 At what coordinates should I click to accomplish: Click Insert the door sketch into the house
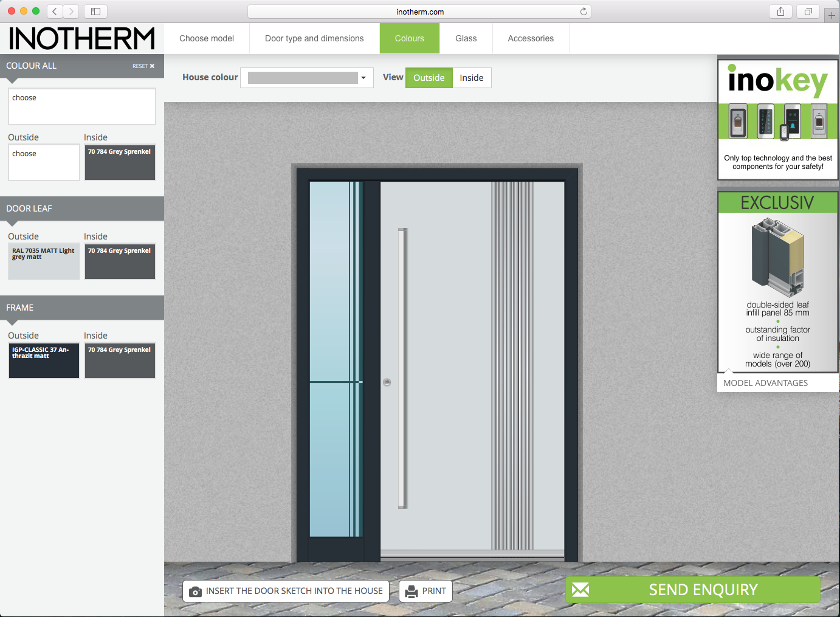tap(286, 591)
